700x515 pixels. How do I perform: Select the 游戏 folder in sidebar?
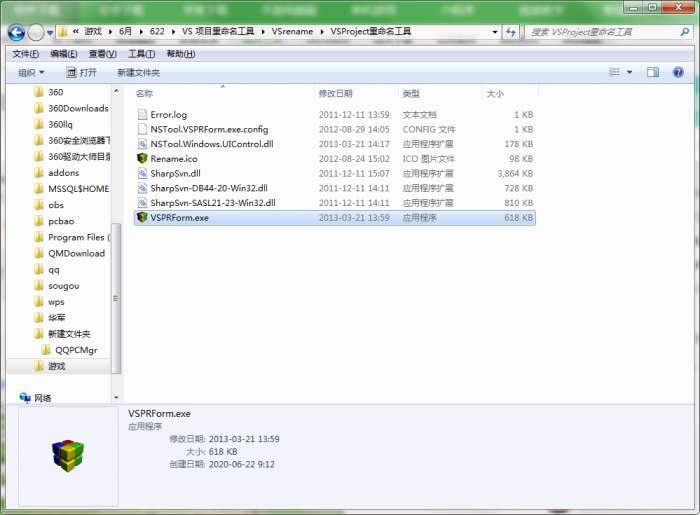pyautogui.click(x=50, y=366)
